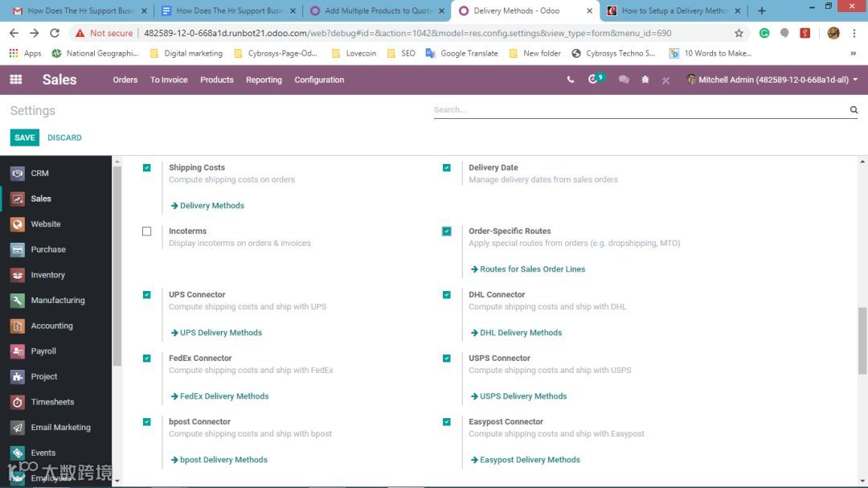Click the phone call icon in navbar

point(570,80)
